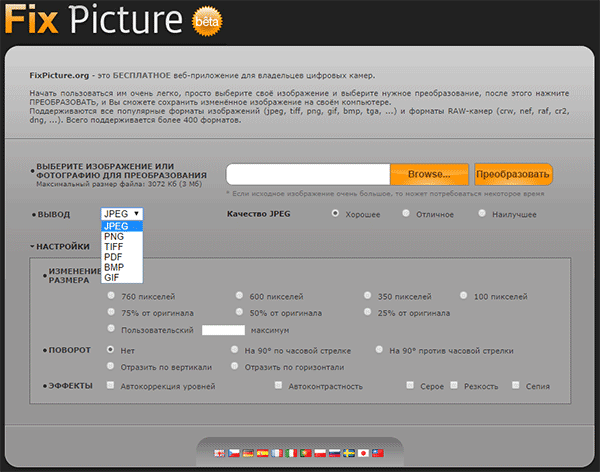The width and height of the screenshot is (600, 472).
Task: Choose 100 пикселей resize option
Action: (463, 296)
